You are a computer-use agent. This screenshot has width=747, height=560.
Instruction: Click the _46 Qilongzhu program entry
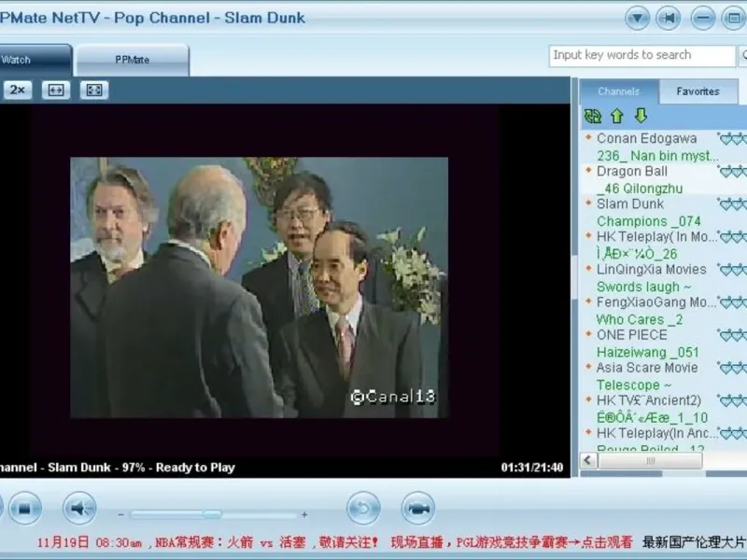[x=640, y=189]
